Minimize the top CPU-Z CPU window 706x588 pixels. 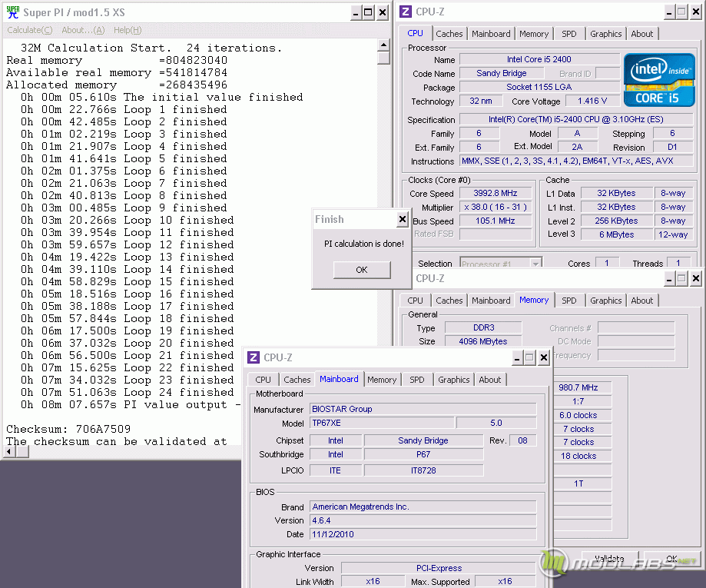669,12
